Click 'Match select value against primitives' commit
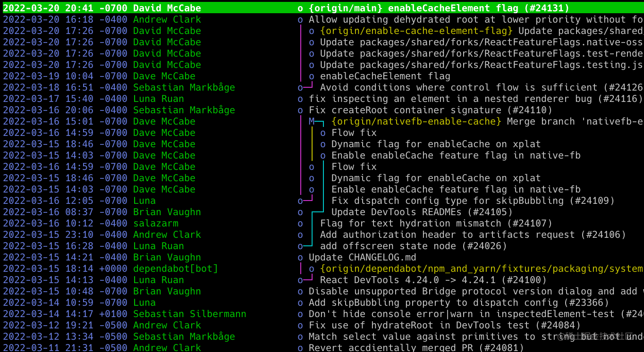The height and width of the screenshot is (352, 644). pos(476,336)
